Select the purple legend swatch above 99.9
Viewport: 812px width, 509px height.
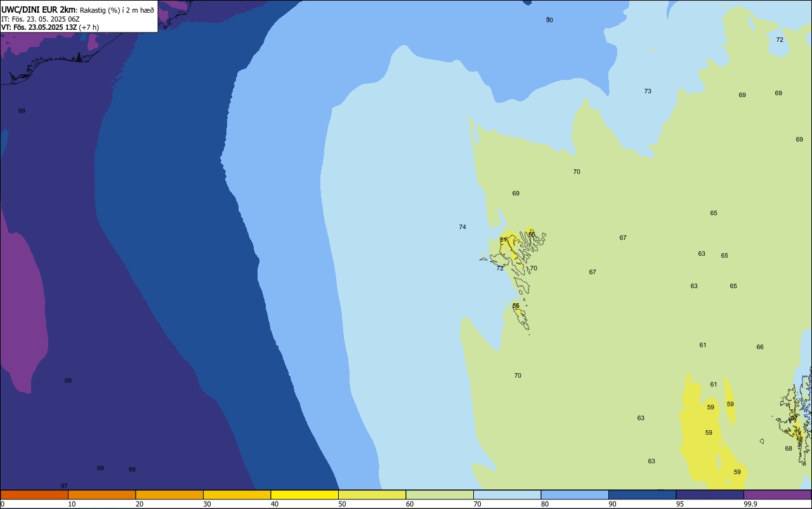tap(778, 494)
